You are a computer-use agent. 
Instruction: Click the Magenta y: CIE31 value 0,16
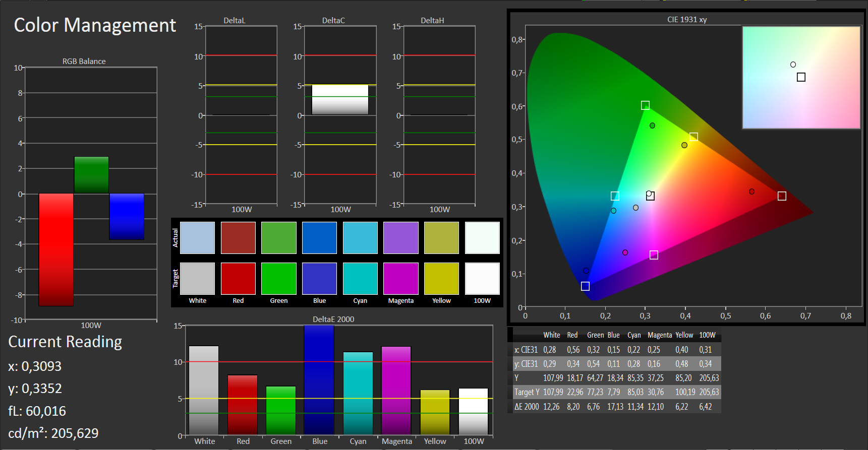pyautogui.click(x=654, y=364)
